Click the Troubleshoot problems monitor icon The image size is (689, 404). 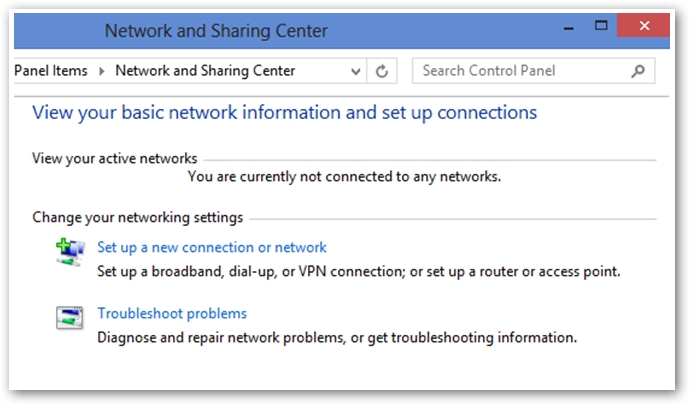(70, 318)
